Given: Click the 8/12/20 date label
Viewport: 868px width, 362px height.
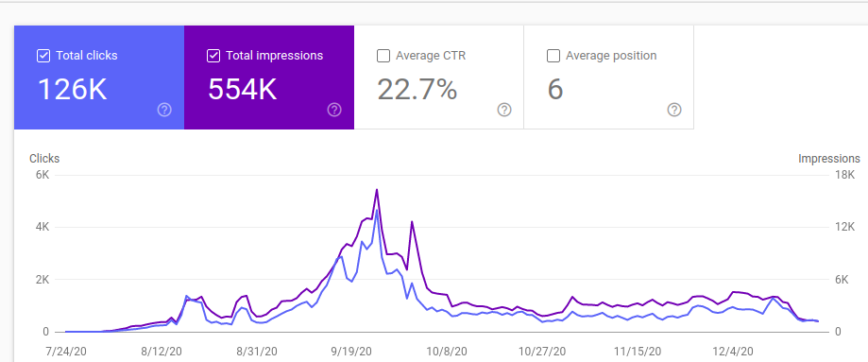Looking at the screenshot, I should pos(162,352).
